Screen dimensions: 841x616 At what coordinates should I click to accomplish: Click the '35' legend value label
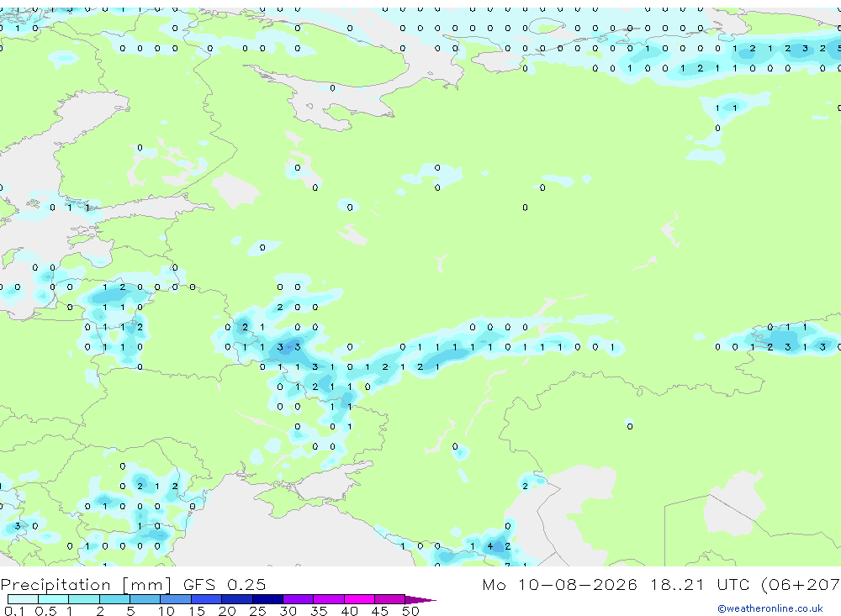(319, 611)
